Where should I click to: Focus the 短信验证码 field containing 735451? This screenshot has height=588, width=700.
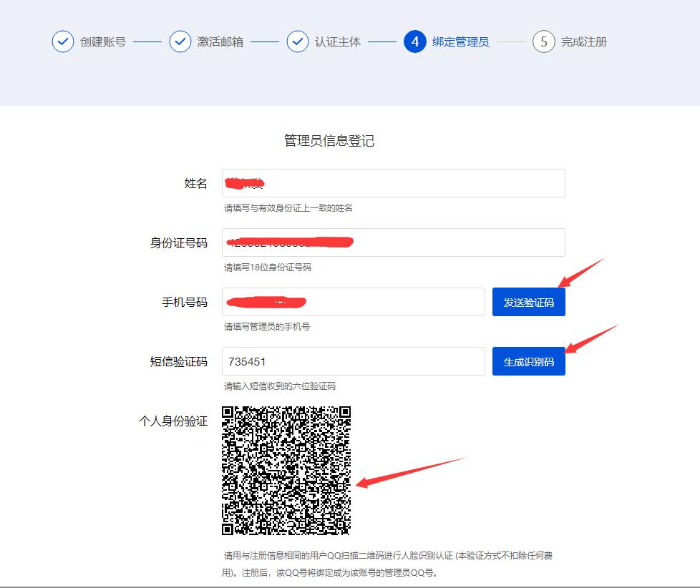(x=354, y=361)
